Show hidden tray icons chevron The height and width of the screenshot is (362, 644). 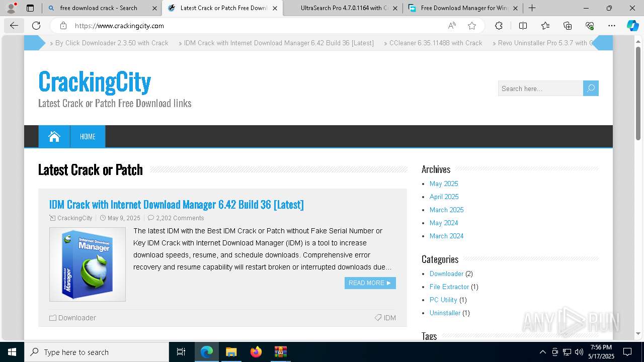(x=542, y=352)
